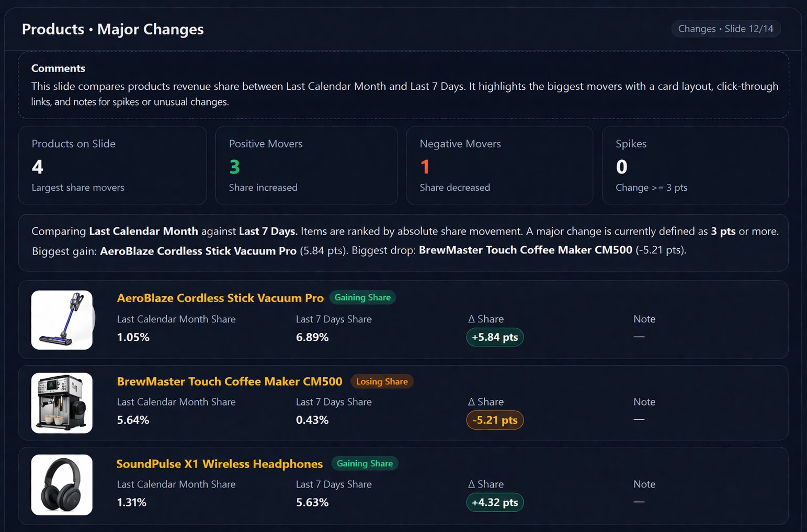Click the Changes Slide 12/14 badge
This screenshot has width=807, height=532.
point(726,29)
